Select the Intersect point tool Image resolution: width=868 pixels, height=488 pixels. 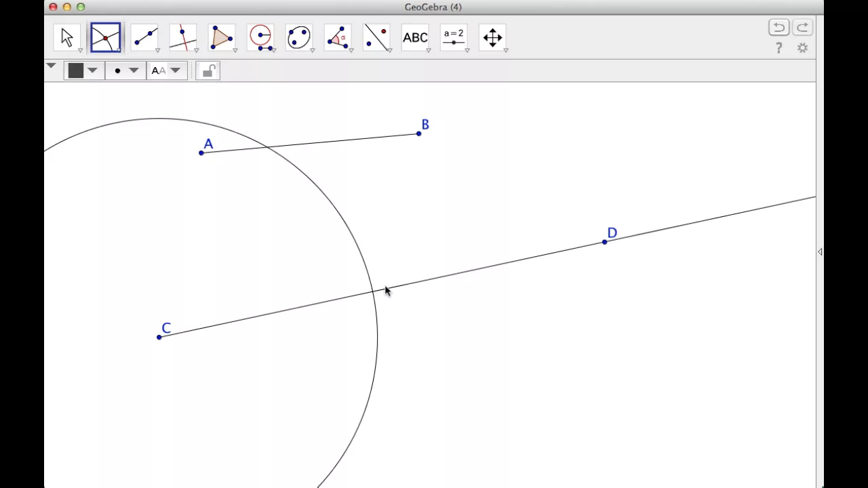106,37
